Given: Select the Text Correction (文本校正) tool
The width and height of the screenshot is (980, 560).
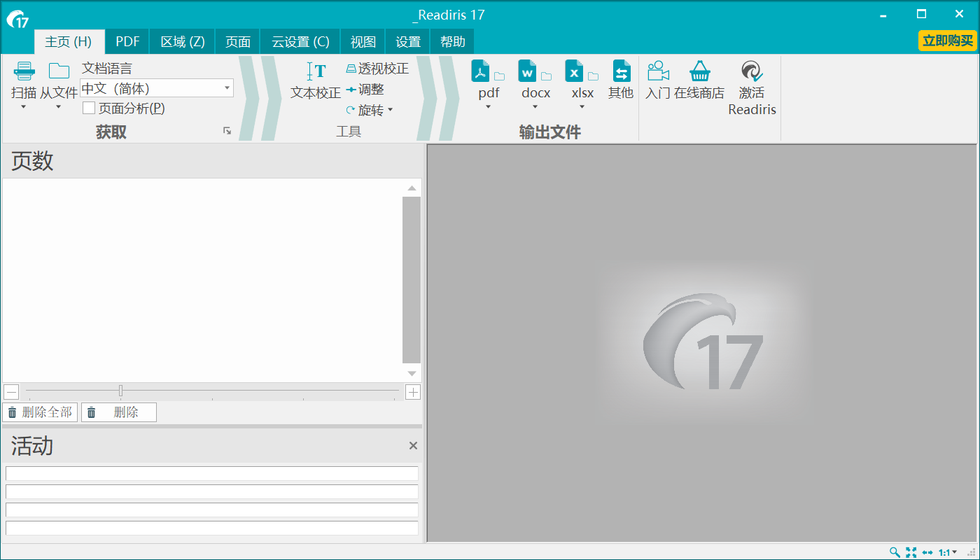Looking at the screenshot, I should 316,72.
